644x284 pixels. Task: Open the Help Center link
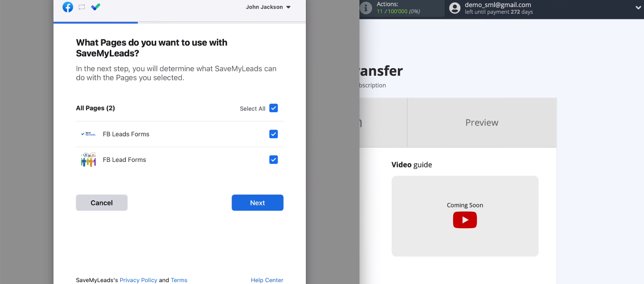(x=267, y=280)
